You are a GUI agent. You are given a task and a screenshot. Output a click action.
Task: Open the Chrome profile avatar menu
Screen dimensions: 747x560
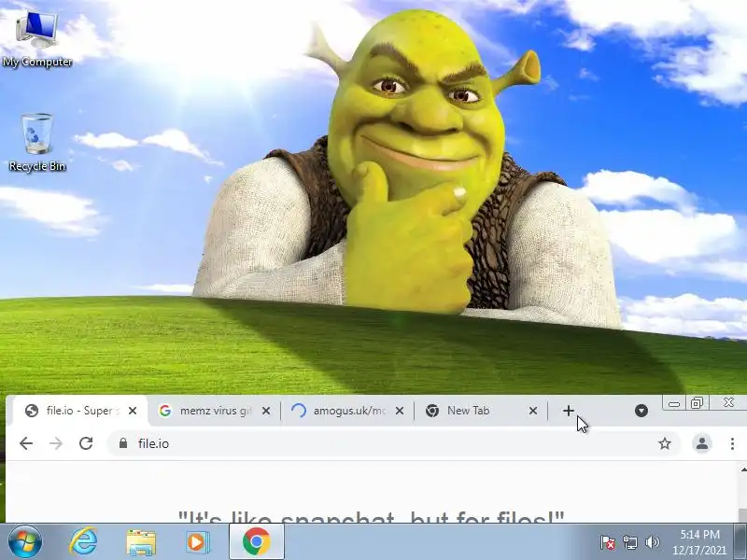(x=702, y=444)
